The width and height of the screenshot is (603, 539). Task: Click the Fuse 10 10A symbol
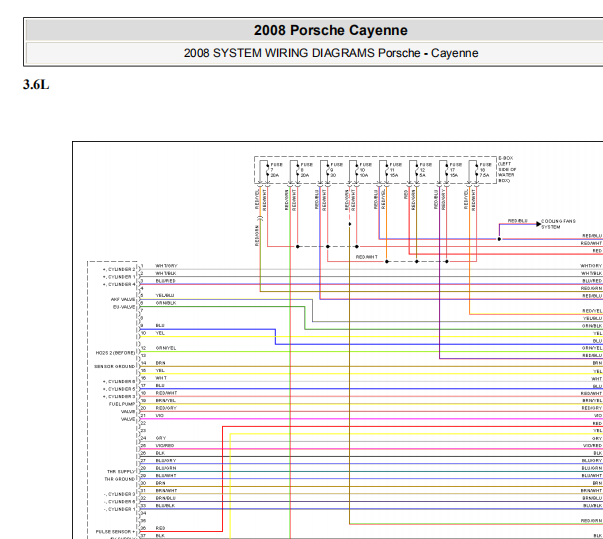click(x=357, y=170)
